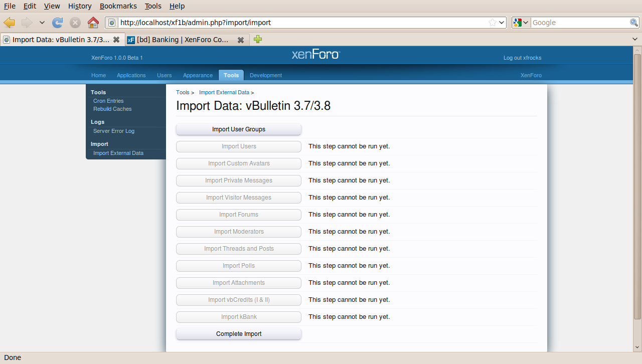Log out xfrocks link
Viewport: 642px width, 364px height.
(522, 58)
